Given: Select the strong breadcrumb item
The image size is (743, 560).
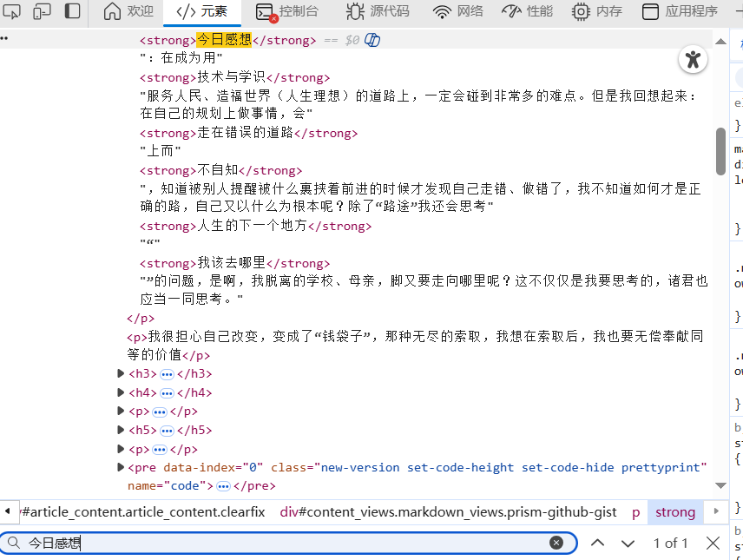Looking at the screenshot, I should [x=675, y=512].
